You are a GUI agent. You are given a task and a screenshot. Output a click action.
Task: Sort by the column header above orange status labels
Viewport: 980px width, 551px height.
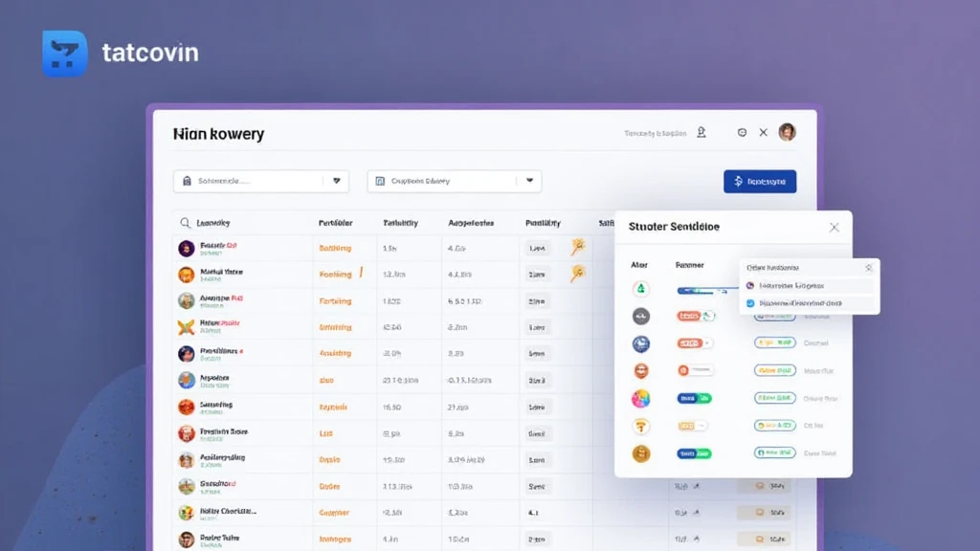click(336, 223)
